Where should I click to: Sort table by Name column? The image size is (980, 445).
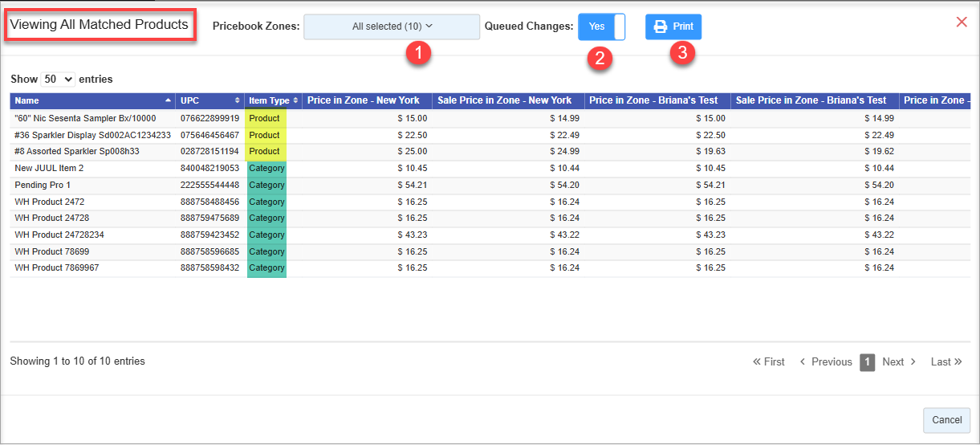(92, 100)
